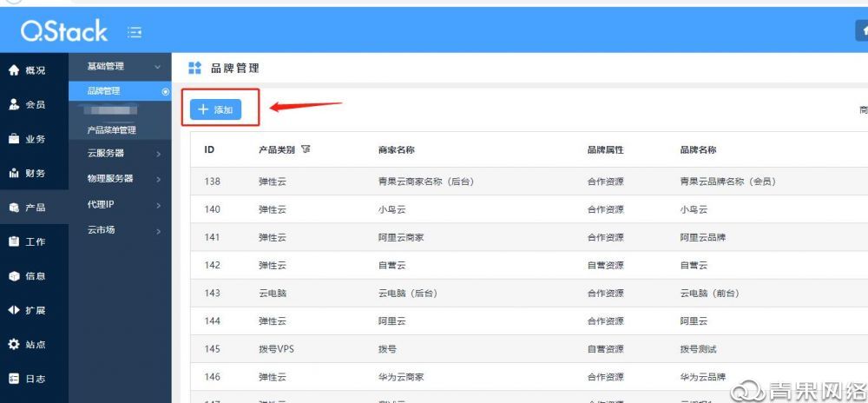
Task: Click the 会员 user icon
Action: [14, 104]
